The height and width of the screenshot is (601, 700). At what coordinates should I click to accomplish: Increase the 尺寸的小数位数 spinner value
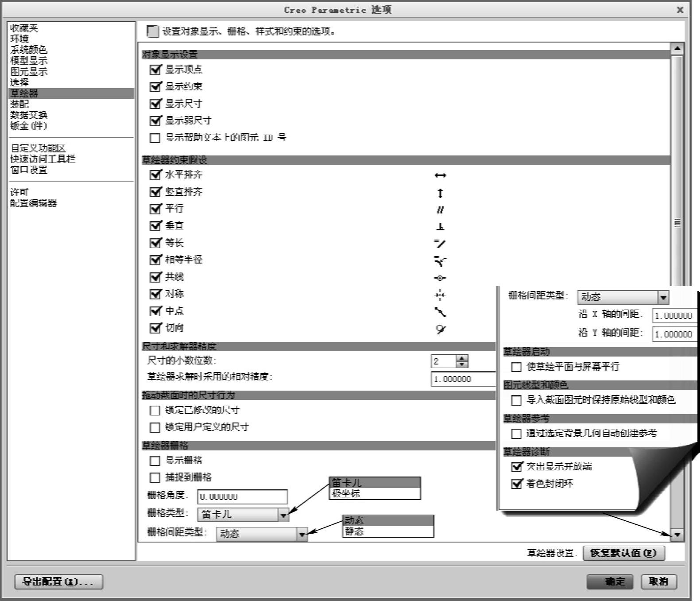pos(462,358)
